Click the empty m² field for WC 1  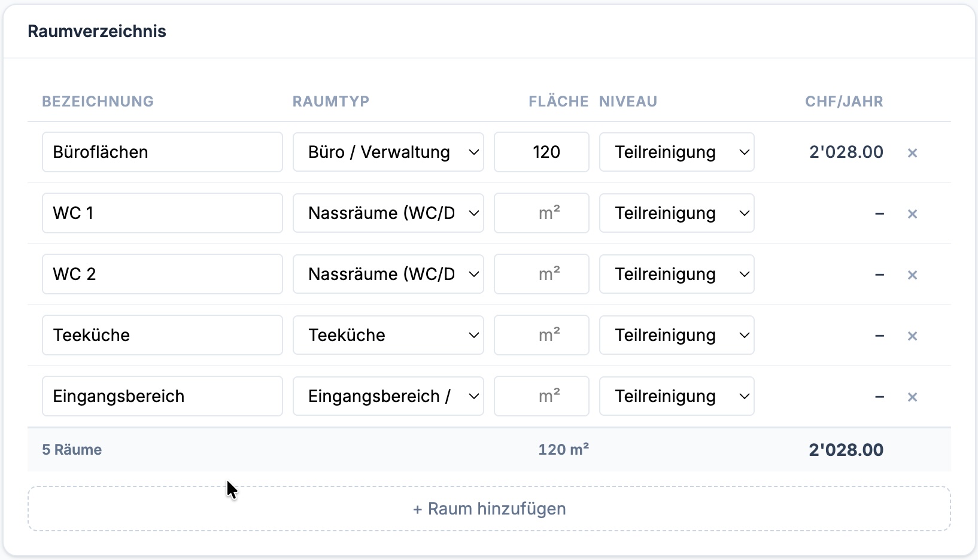point(541,213)
